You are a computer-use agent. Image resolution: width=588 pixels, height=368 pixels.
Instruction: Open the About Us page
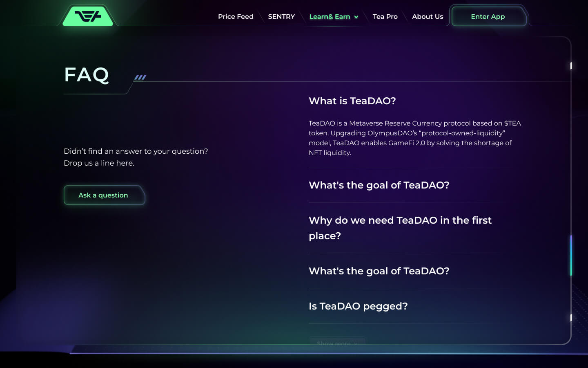pos(428,16)
